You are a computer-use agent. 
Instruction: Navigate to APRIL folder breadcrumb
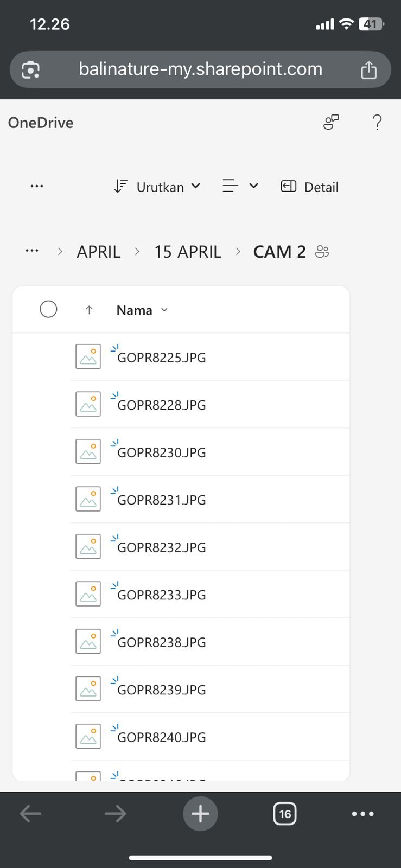[98, 252]
